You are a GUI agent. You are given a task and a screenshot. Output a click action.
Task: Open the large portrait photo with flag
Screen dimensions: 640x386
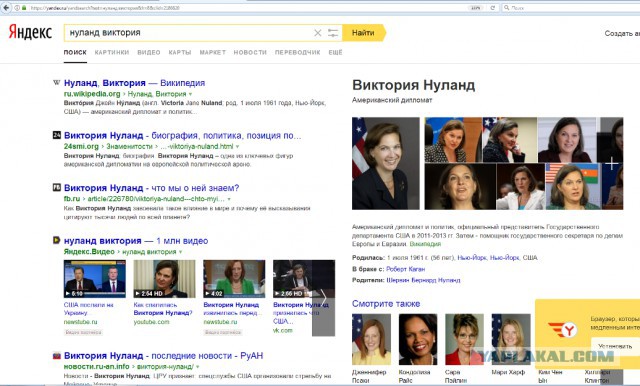386,163
